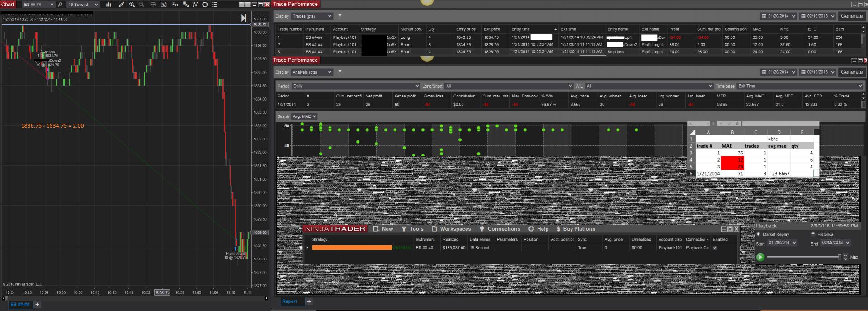
Task: Select the drawing tools pencil icon
Action: (x=121, y=5)
